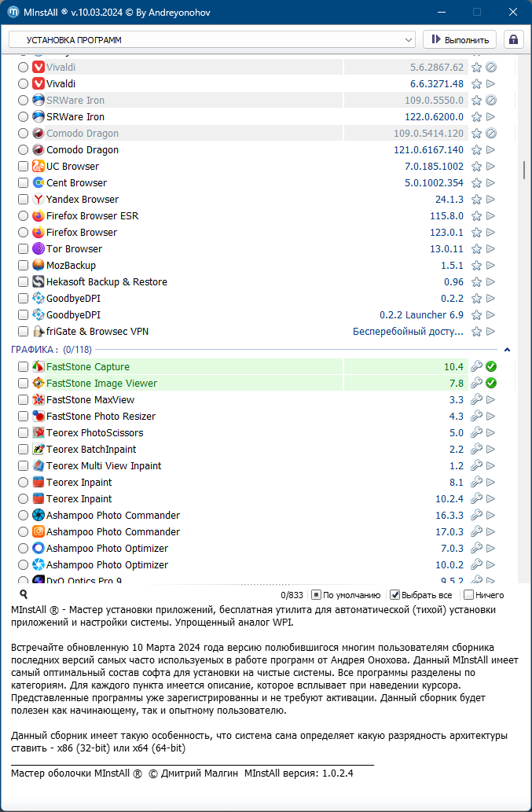Click the lock icon button
The width and height of the screenshot is (532, 812).
click(x=514, y=39)
